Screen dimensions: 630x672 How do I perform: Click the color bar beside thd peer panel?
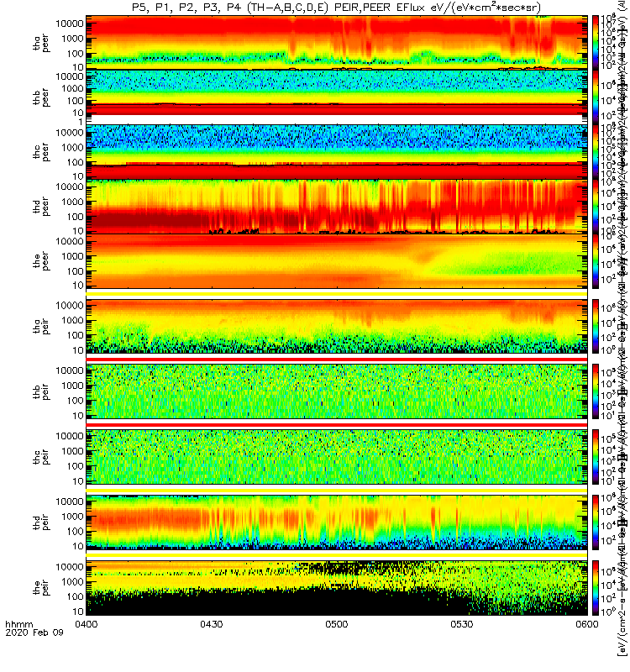pos(596,206)
